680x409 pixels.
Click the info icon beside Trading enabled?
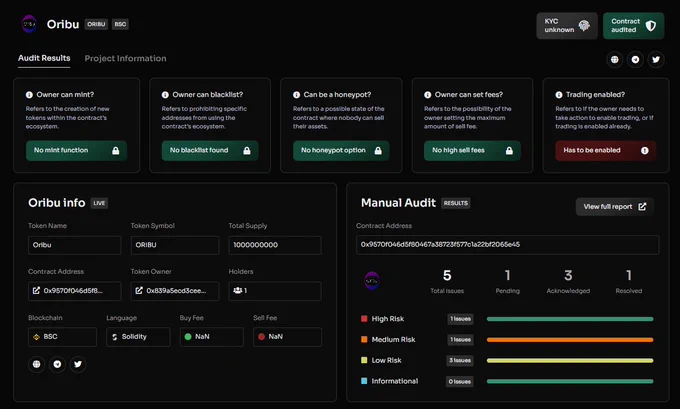tap(559, 95)
